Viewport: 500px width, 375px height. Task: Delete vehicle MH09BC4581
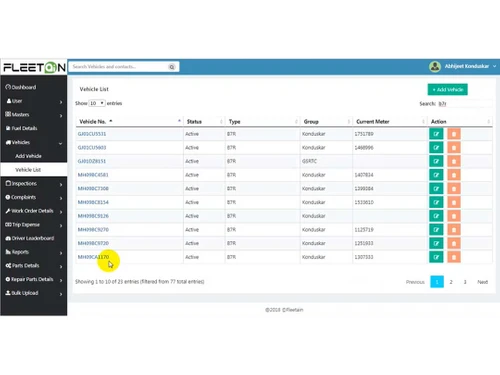454,175
